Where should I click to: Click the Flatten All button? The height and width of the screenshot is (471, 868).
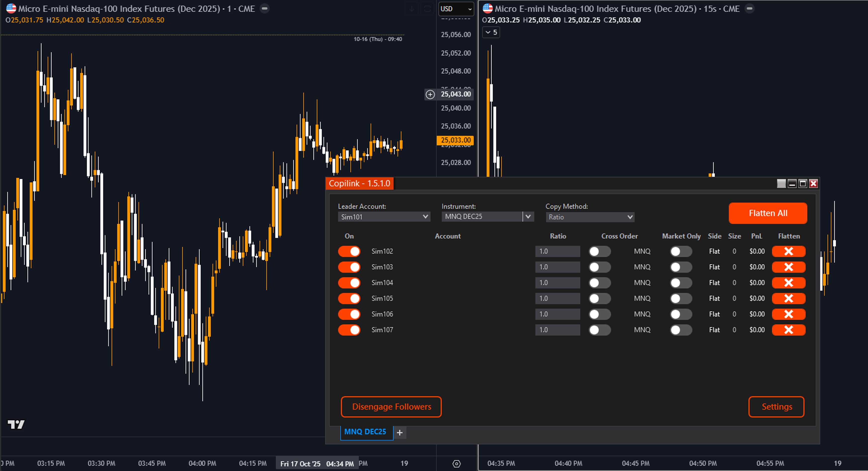tap(768, 213)
